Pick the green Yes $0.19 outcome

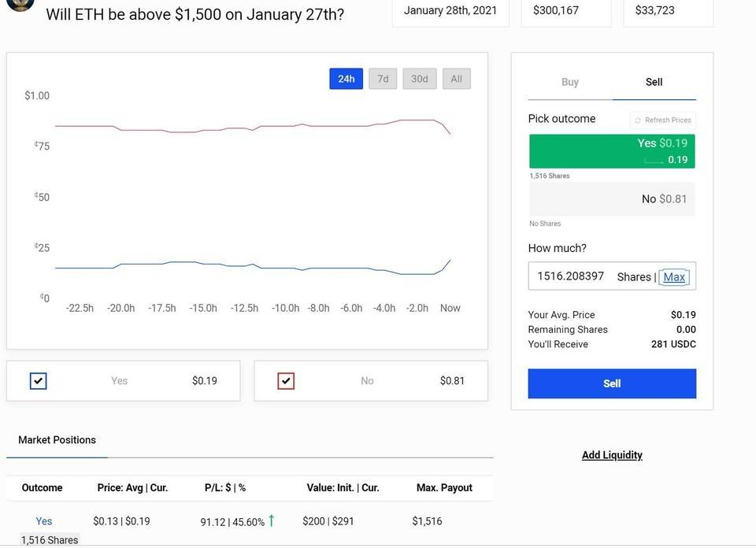pyautogui.click(x=612, y=151)
